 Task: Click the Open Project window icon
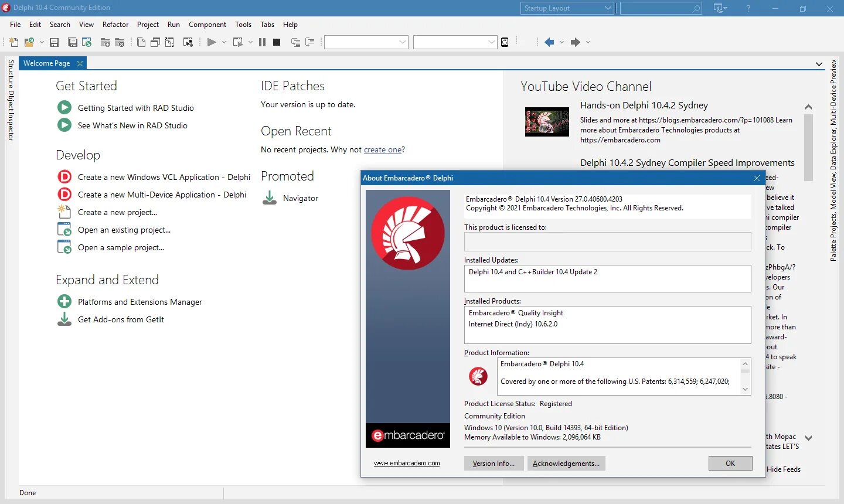87,42
